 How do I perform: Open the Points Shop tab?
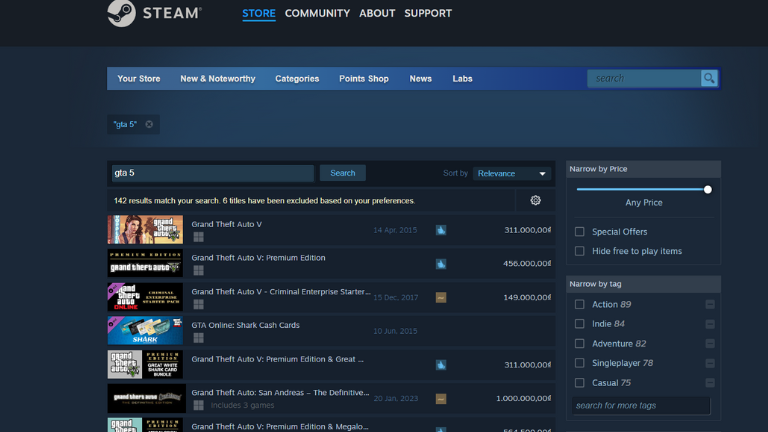click(x=363, y=79)
